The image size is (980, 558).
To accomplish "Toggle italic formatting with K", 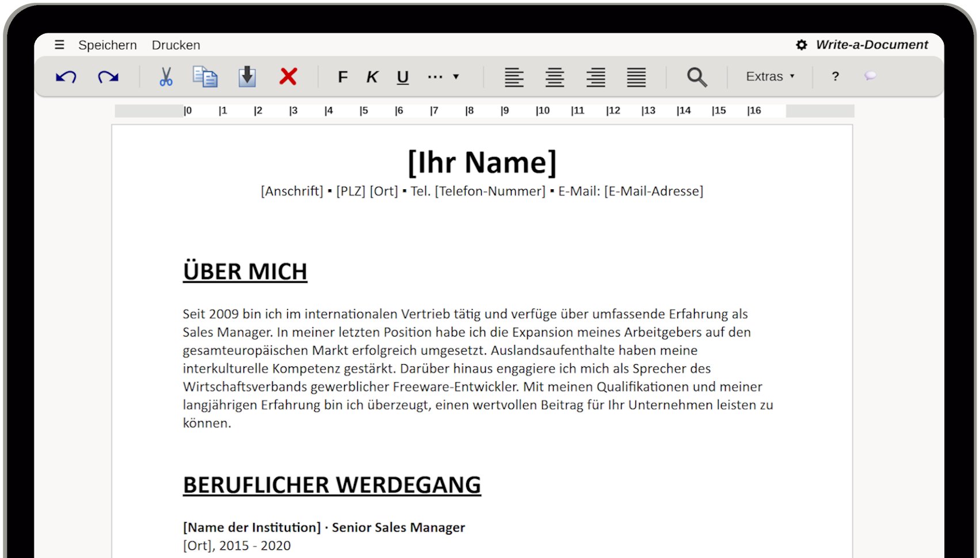I will click(372, 77).
